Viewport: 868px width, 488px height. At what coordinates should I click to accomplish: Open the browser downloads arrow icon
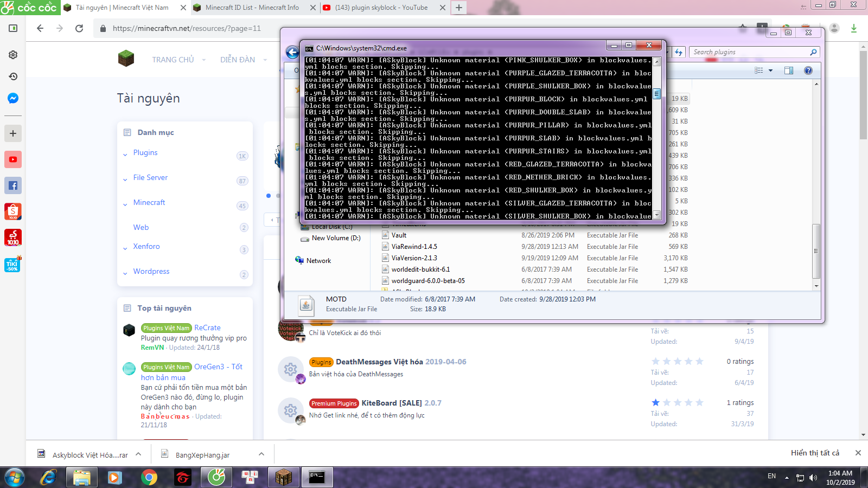click(854, 28)
